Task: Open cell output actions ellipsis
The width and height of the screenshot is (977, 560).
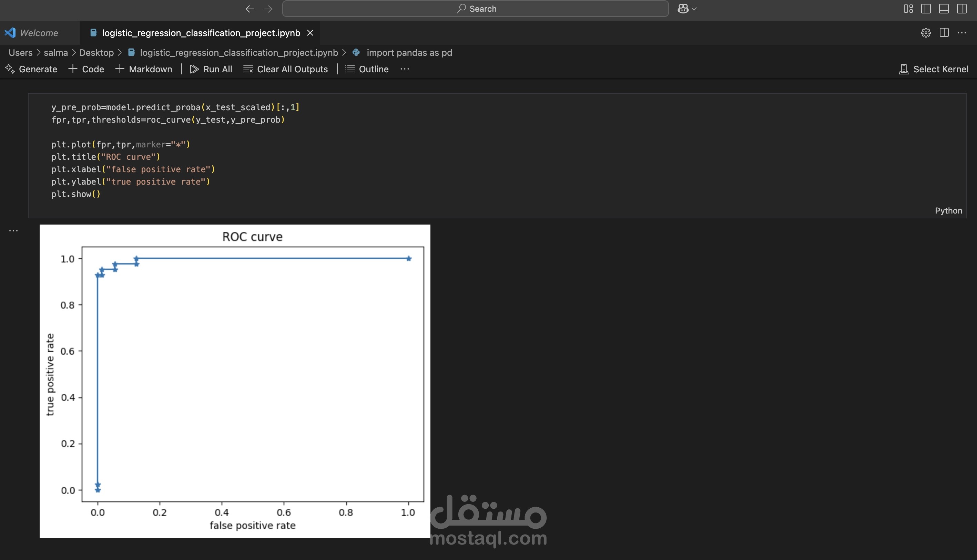Action: [x=13, y=231]
